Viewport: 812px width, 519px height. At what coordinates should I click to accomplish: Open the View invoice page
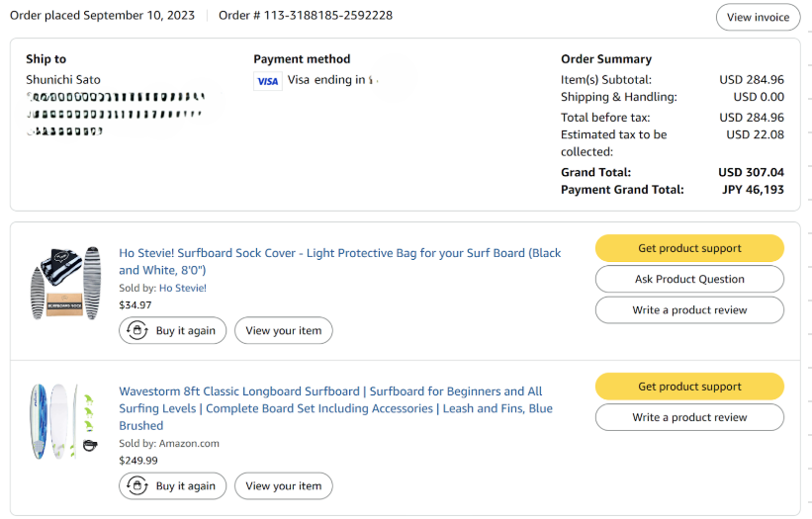point(758,17)
